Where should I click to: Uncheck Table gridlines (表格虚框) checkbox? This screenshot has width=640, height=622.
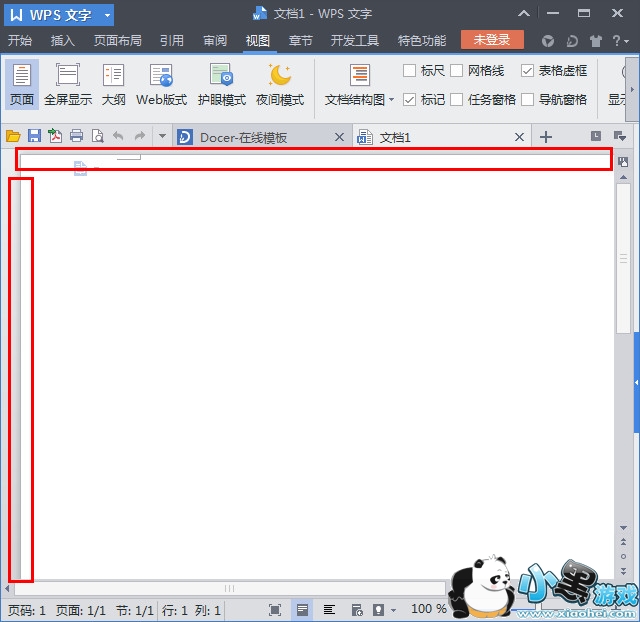tap(528, 71)
